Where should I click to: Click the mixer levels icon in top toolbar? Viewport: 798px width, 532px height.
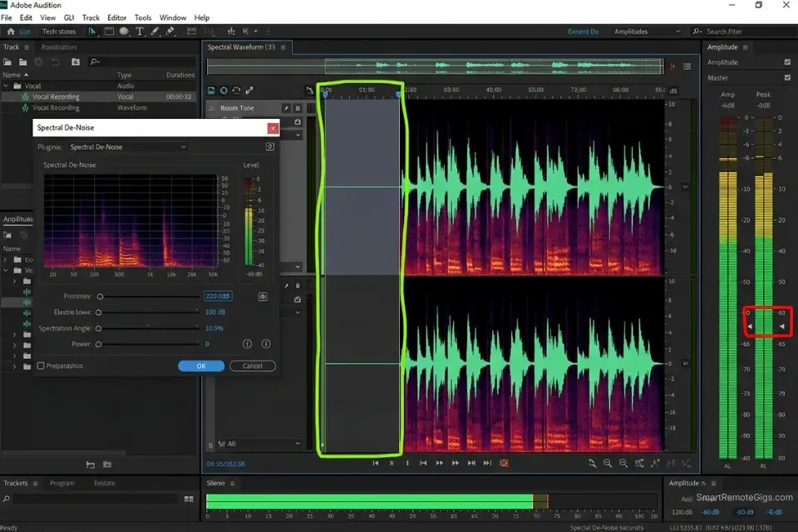point(231,32)
